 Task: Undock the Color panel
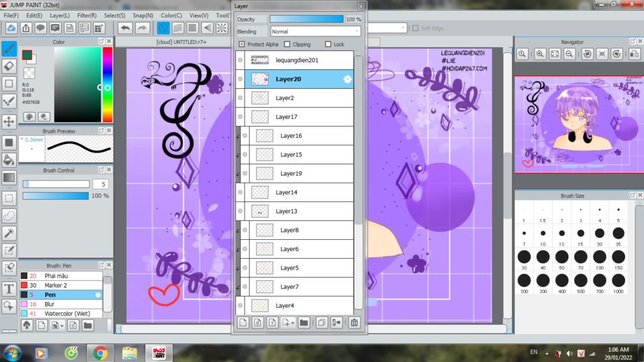click(x=101, y=42)
